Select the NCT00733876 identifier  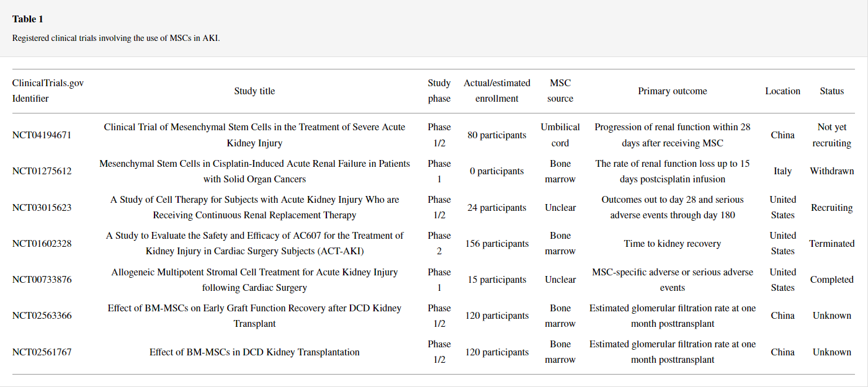tap(42, 280)
